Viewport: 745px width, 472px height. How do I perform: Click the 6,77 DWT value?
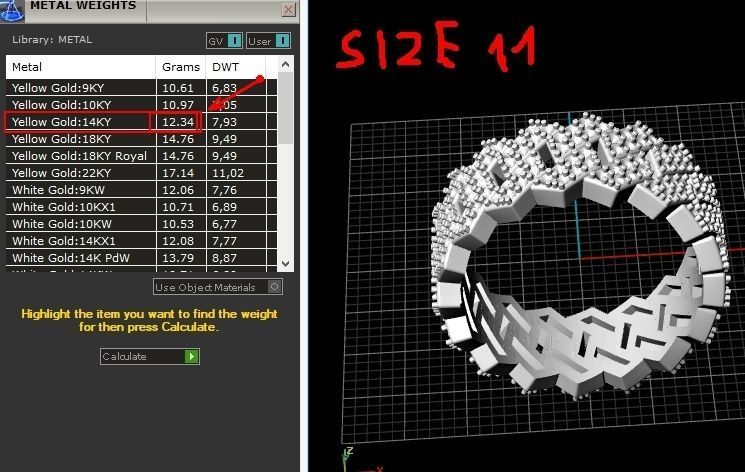pos(224,224)
